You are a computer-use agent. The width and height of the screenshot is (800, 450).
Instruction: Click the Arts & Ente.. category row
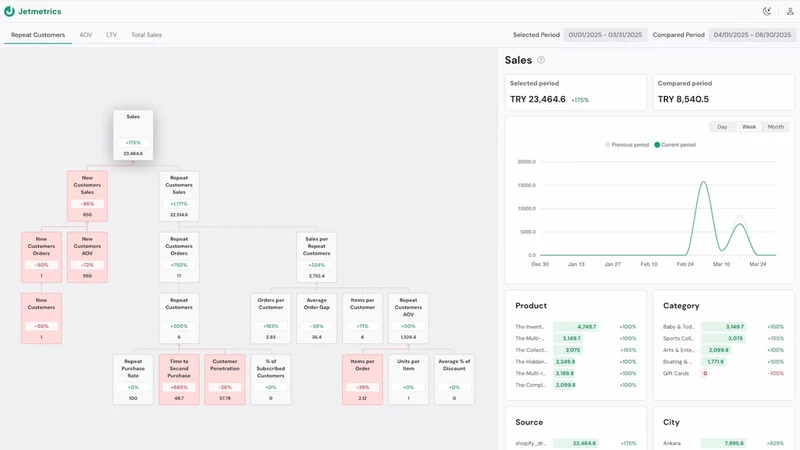(723, 350)
